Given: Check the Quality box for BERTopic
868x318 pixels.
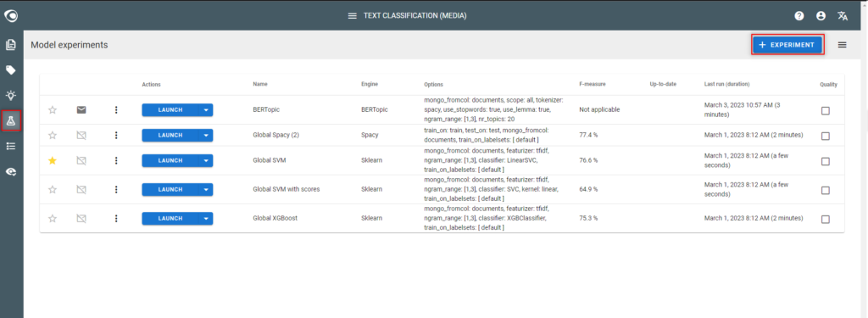Looking at the screenshot, I should pyautogui.click(x=826, y=111).
